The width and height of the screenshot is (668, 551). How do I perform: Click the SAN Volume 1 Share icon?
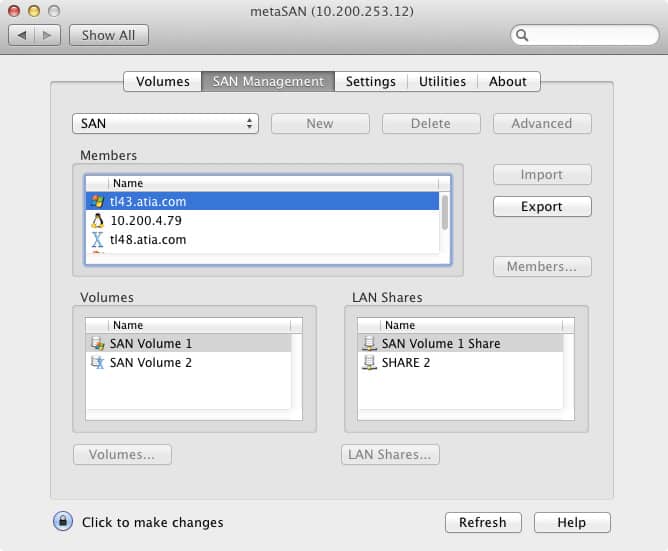point(369,343)
